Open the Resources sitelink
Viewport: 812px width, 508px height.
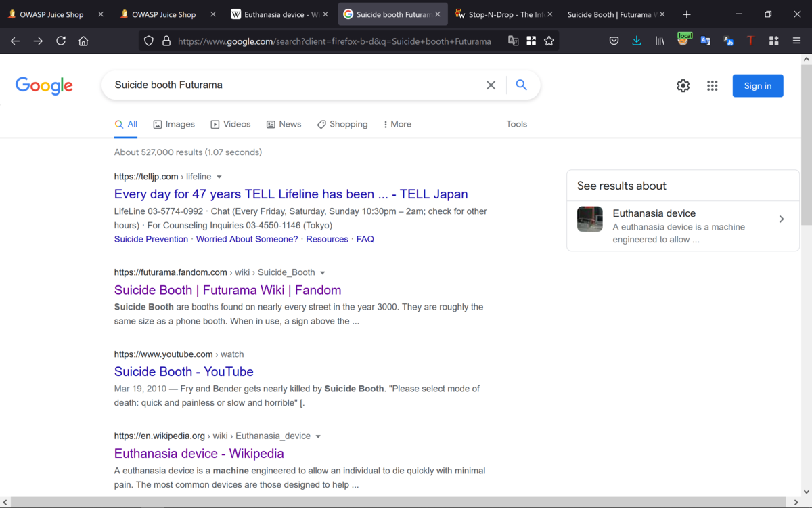tap(327, 239)
